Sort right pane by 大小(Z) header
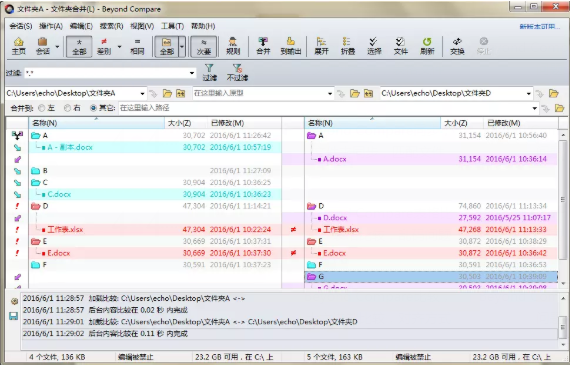The image size is (570, 365). (462, 123)
